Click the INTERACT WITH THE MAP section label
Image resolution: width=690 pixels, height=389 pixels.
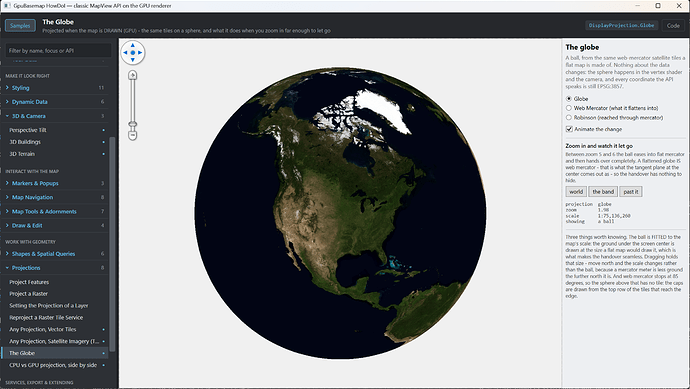coord(32,171)
